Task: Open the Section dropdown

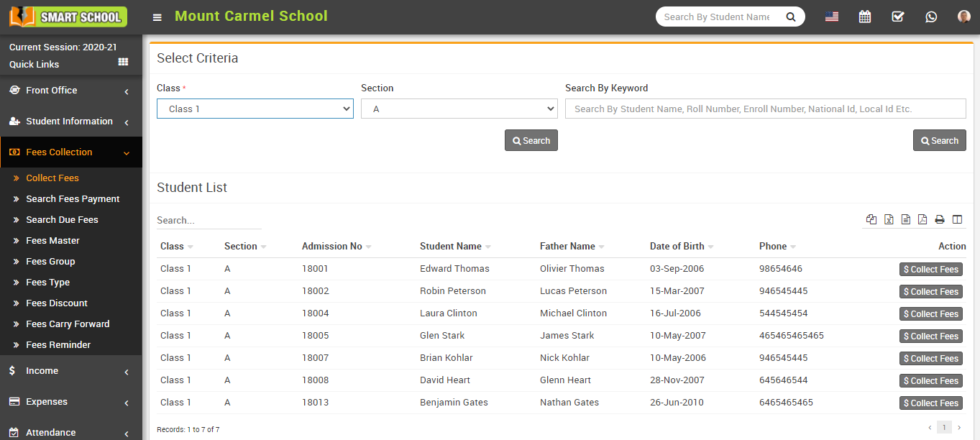Action: (459, 108)
